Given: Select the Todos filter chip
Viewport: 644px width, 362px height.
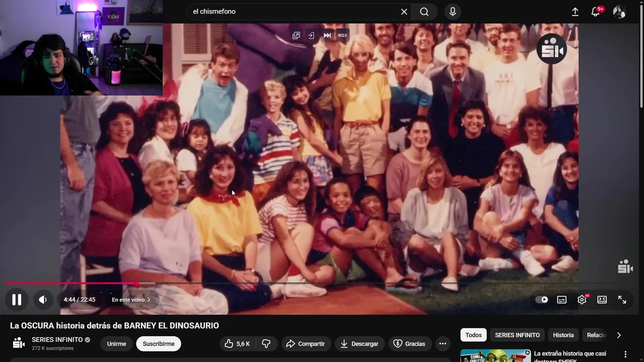Looking at the screenshot, I should point(473,335).
